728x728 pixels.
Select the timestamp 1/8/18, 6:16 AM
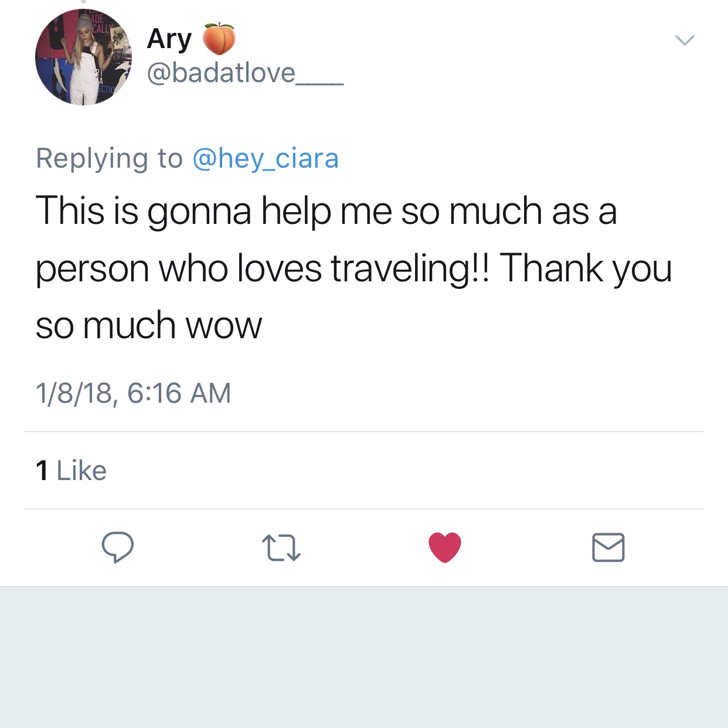pyautogui.click(x=133, y=393)
